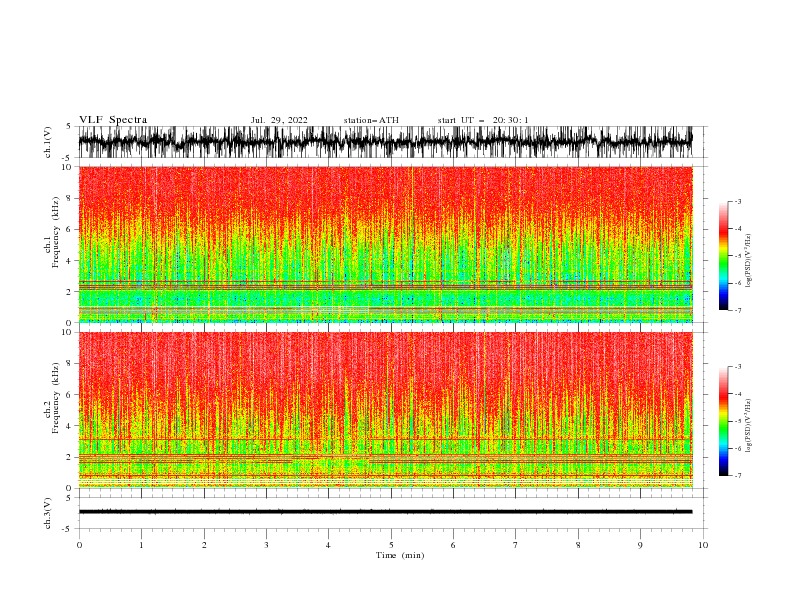Viewport: 792px width, 612px height.
Task: Click the "3" tick on the time axis
Action: (x=266, y=545)
